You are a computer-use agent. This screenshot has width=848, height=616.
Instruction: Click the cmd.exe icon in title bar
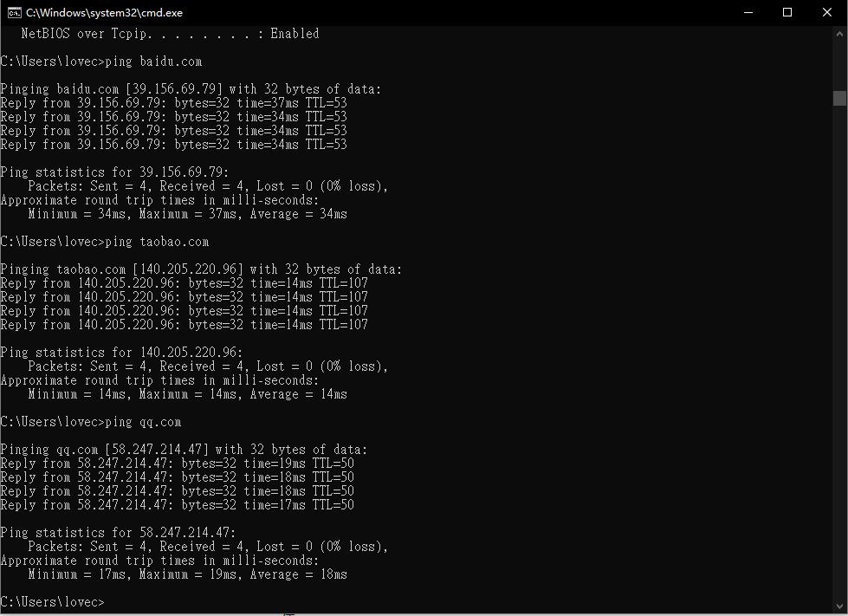(x=15, y=13)
